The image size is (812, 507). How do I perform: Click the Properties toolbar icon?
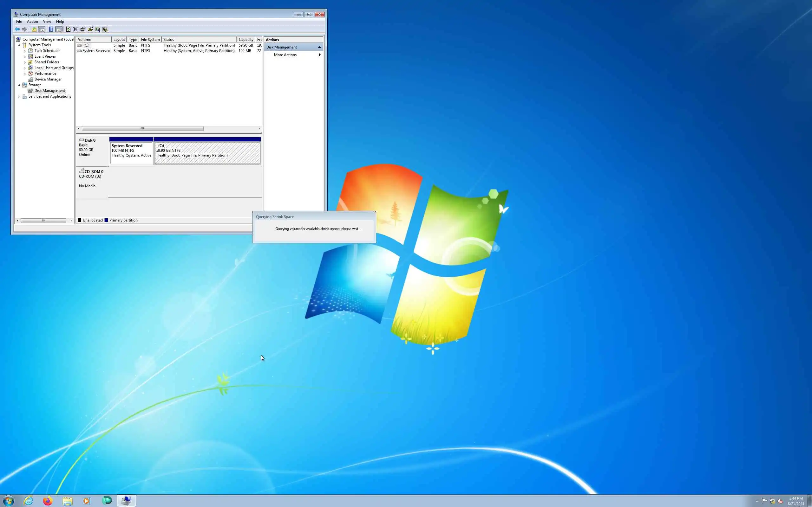(x=83, y=29)
